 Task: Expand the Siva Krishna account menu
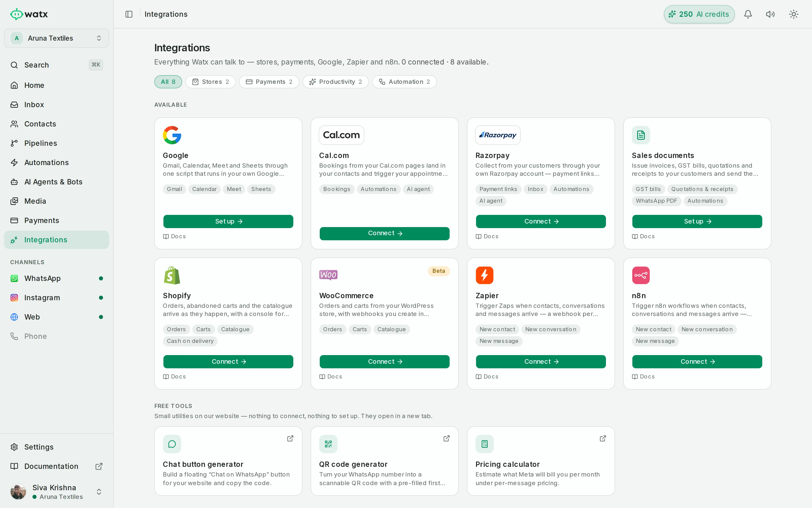[56, 491]
